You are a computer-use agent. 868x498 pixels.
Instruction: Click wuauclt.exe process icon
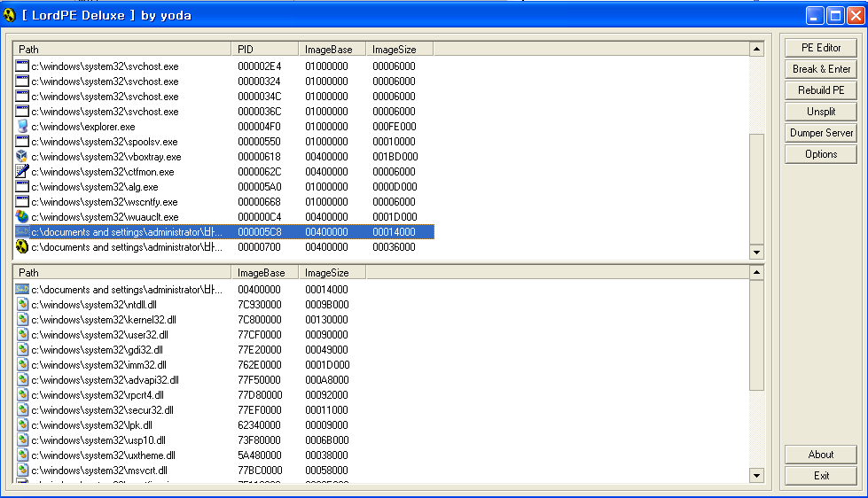click(x=22, y=217)
